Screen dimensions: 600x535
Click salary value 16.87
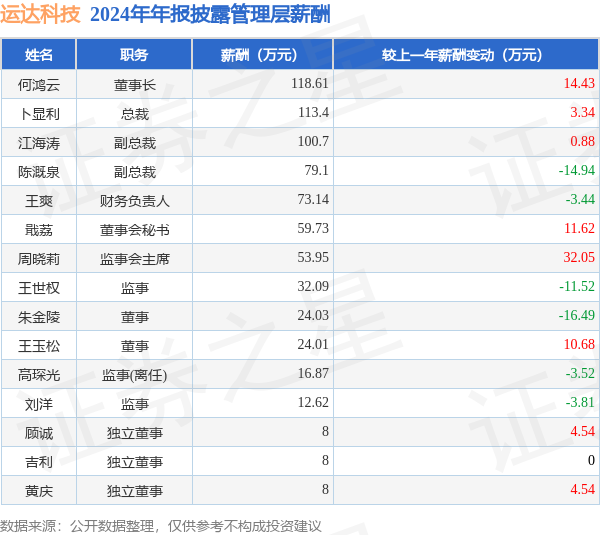[313, 374]
